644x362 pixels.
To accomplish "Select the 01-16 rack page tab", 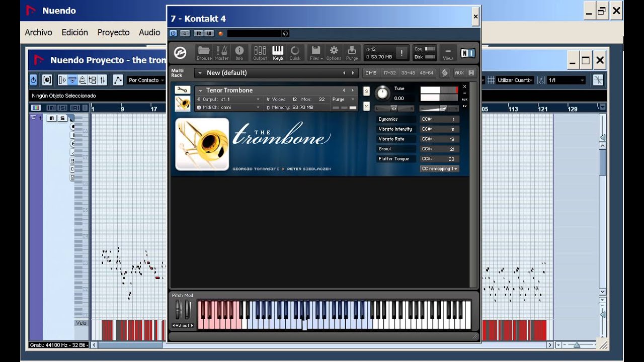I will tap(371, 73).
